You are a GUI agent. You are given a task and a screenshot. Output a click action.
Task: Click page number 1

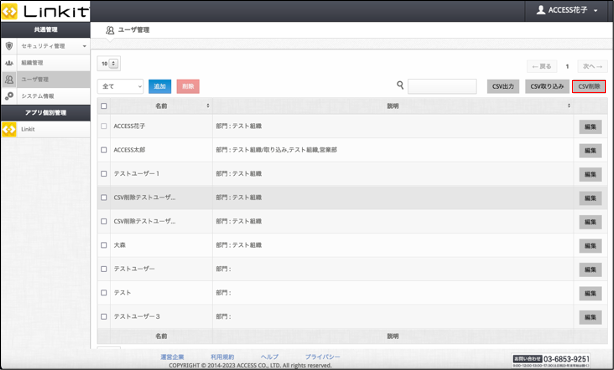[567, 67]
